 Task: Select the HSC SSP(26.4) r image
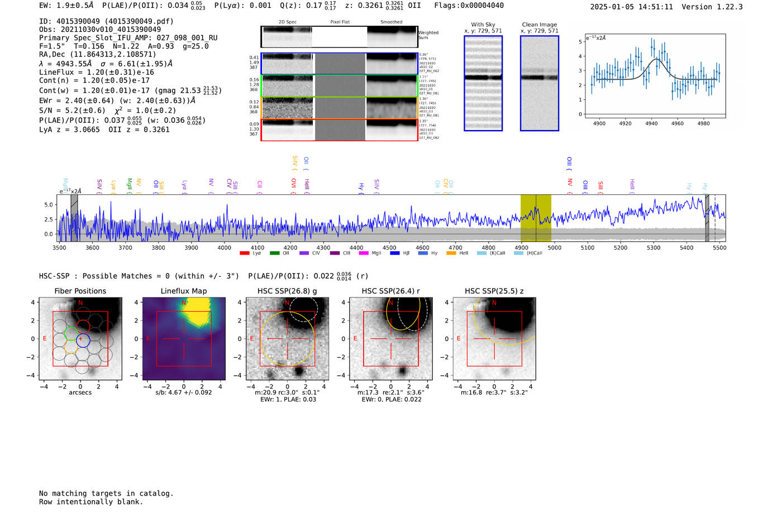390,338
